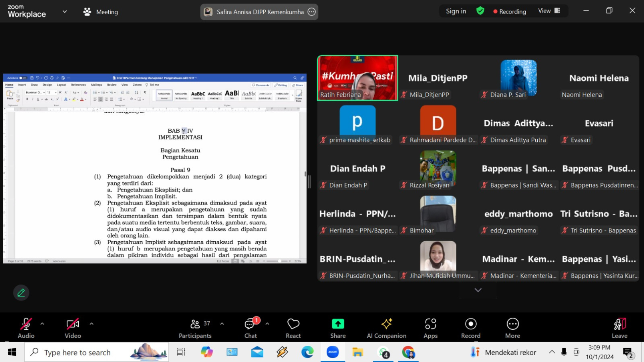Open Copilot from taskbar
The image size is (644, 362).
pyautogui.click(x=207, y=352)
